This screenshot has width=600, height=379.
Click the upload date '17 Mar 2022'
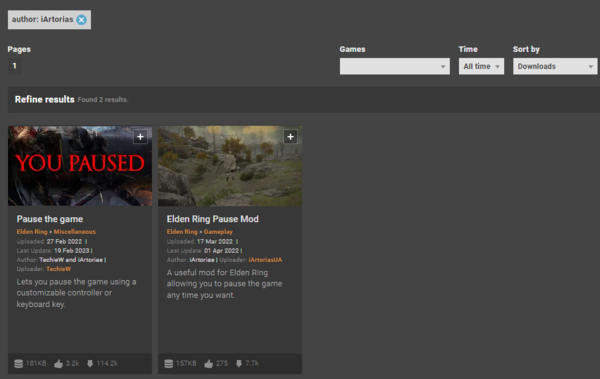(215, 242)
